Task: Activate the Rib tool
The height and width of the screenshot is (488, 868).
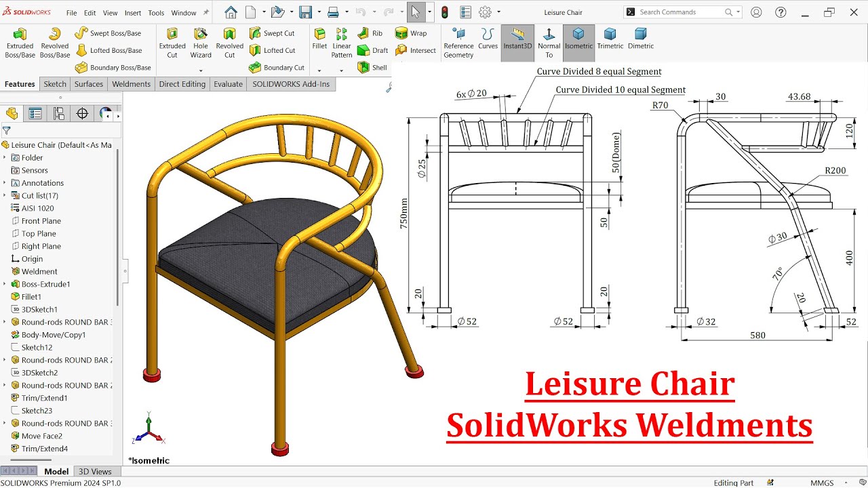Action: pyautogui.click(x=370, y=33)
